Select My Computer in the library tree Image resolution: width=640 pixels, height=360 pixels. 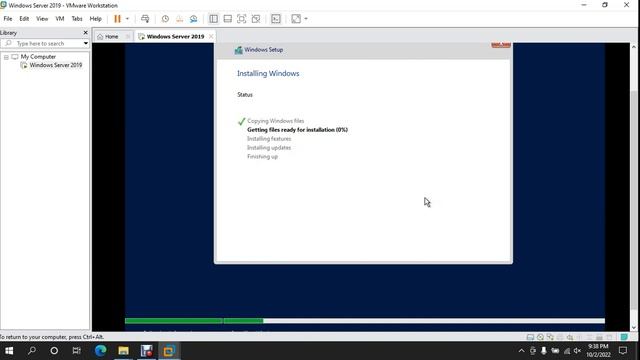(x=38, y=57)
